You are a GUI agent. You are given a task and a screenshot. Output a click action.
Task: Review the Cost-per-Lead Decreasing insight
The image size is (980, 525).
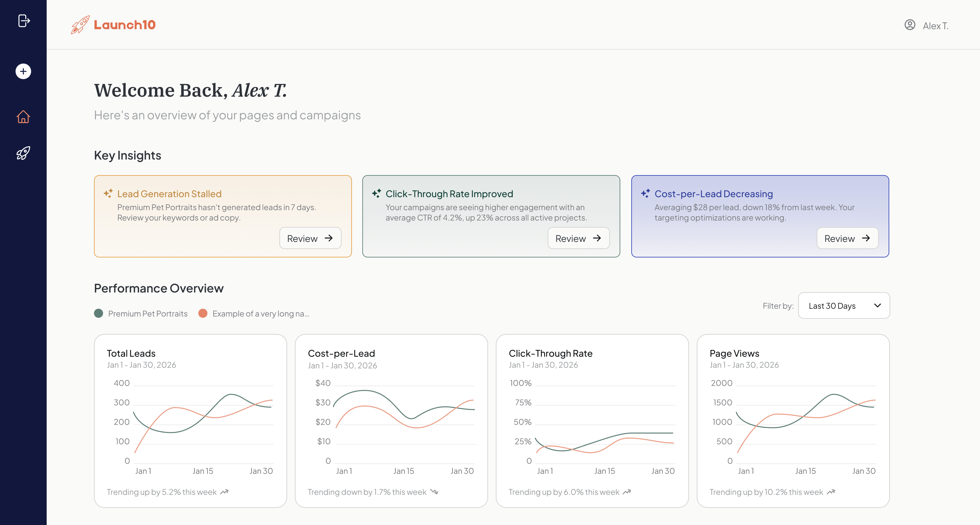tap(847, 238)
